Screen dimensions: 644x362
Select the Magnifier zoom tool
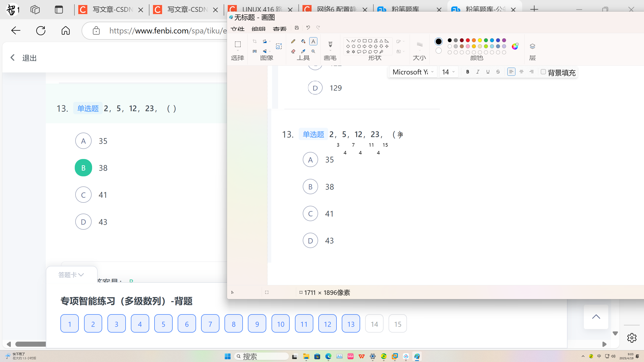pyautogui.click(x=313, y=51)
